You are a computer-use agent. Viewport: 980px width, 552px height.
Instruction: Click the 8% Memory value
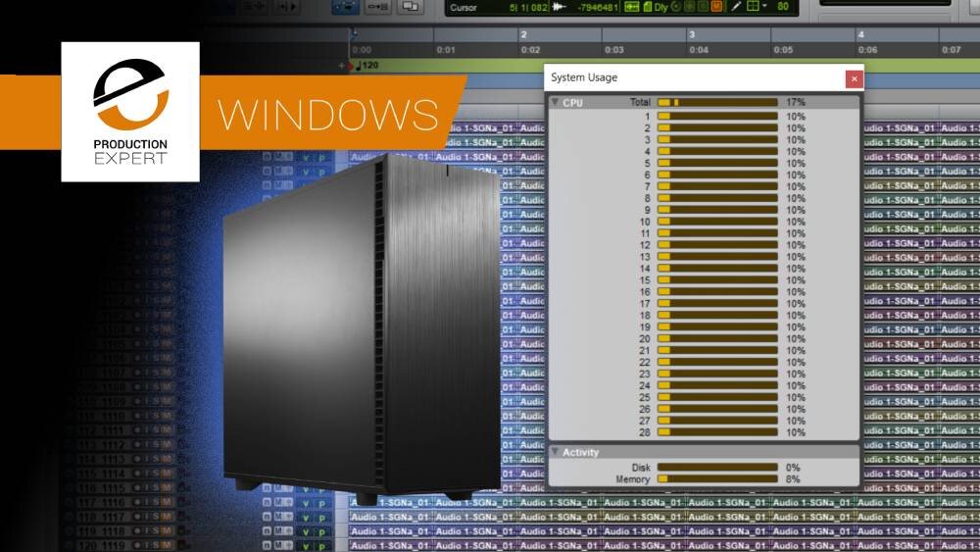(x=793, y=478)
